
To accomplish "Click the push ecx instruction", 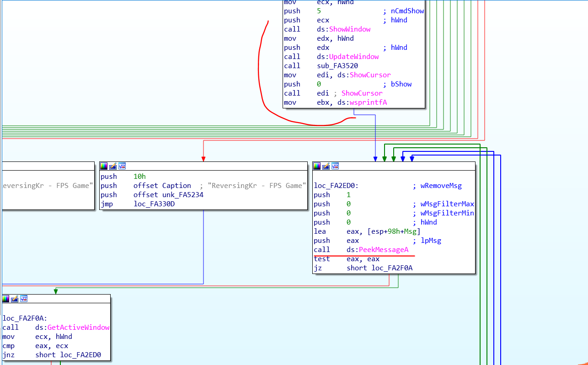I will pyautogui.click(x=306, y=20).
